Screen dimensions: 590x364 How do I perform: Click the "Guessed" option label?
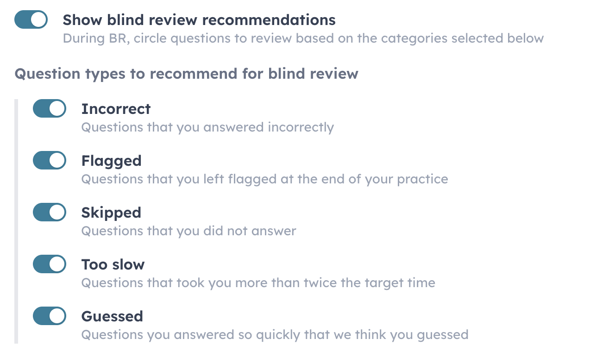[112, 316]
